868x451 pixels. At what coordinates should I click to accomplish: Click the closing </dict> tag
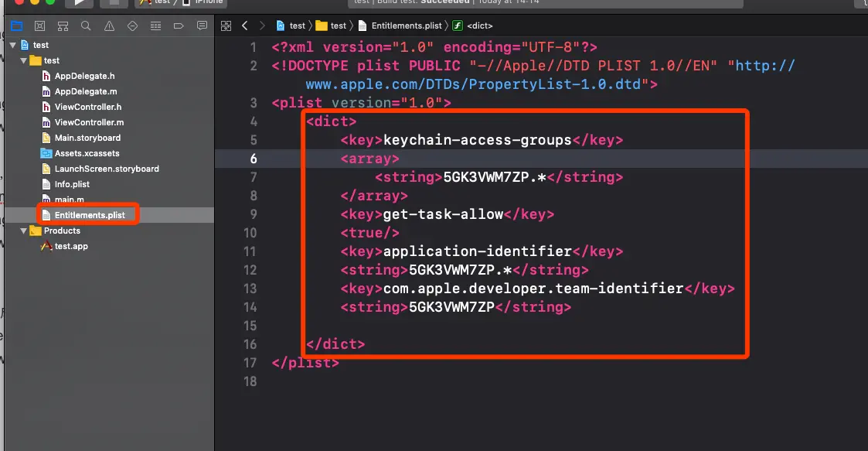click(335, 344)
